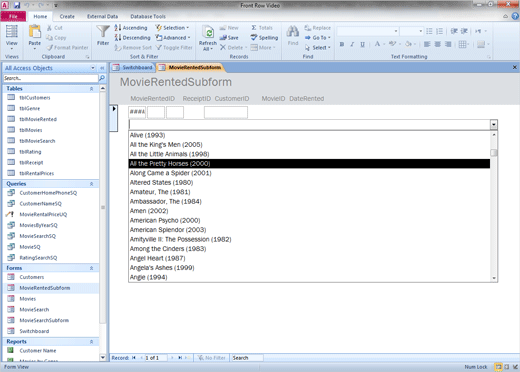Align text left in Text Formatting
This screenshot has height=372, width=520.
pos(427,44)
